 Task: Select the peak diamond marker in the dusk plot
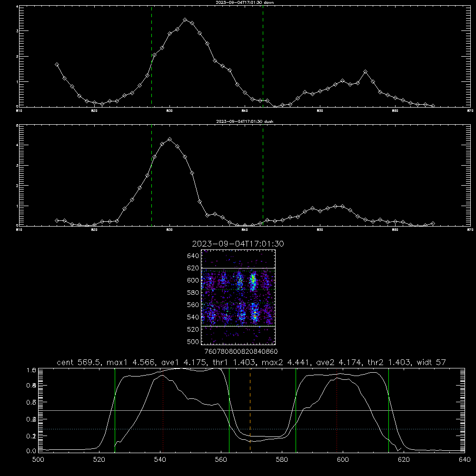click(x=170, y=139)
